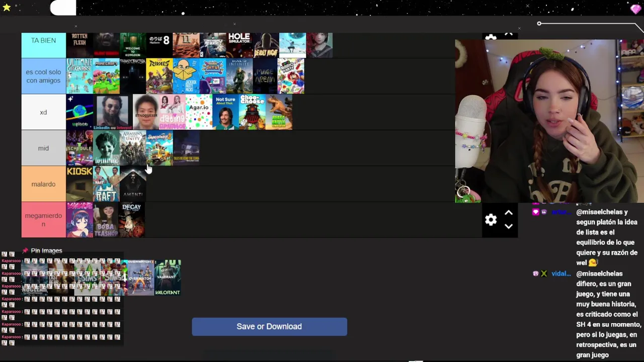Select the mid tier label

(x=43, y=148)
